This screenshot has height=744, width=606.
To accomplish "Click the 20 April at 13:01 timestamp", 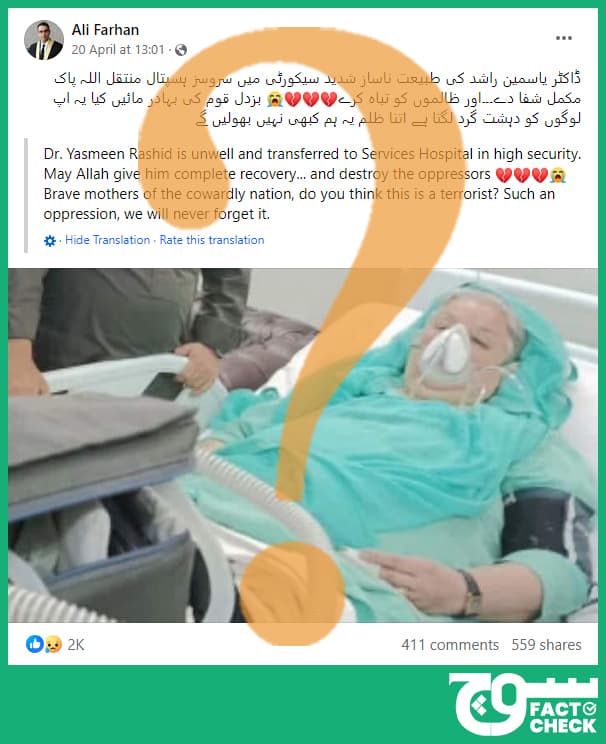I will (118, 50).
